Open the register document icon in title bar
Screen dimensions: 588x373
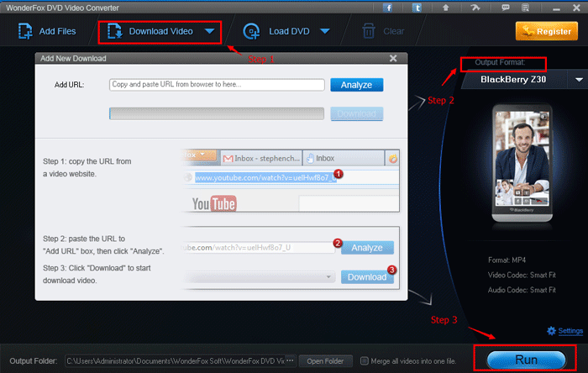[x=526, y=8]
